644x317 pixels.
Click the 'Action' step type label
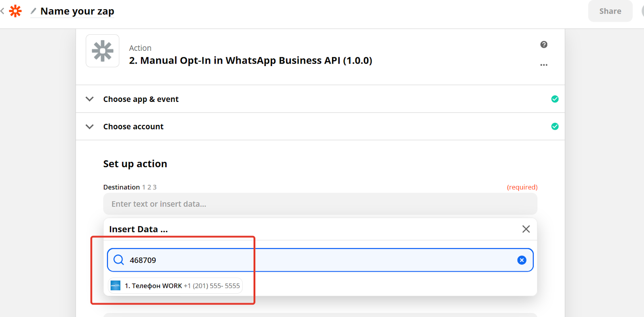point(140,48)
